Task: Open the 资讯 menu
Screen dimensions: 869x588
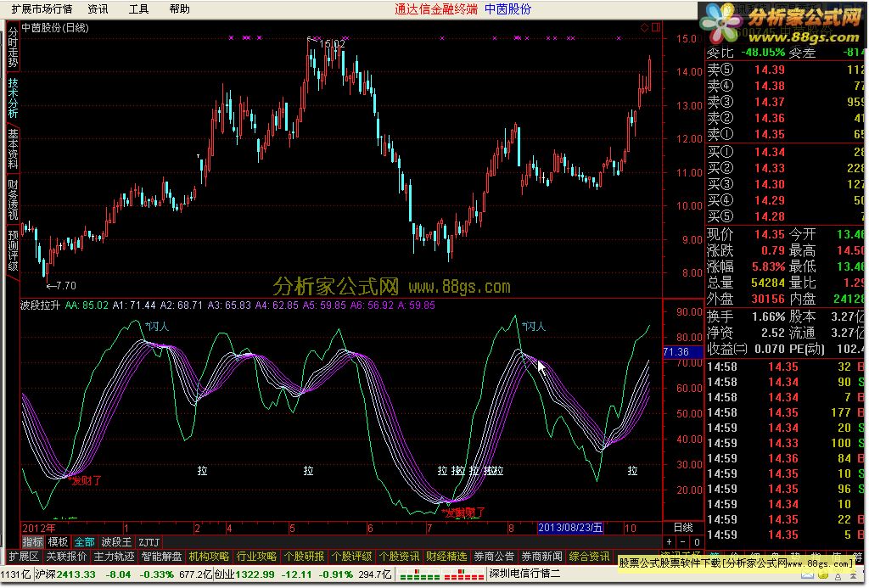Action: pos(98,8)
